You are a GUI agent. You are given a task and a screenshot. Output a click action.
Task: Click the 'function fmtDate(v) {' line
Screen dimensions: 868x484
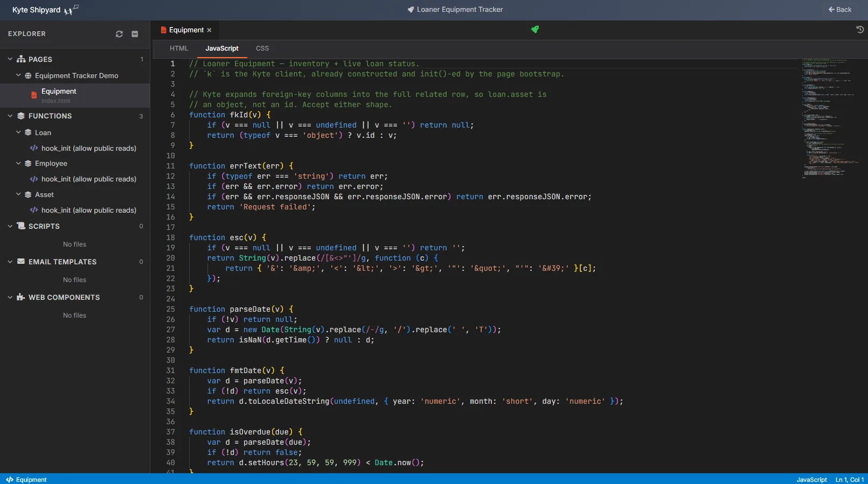(x=237, y=370)
